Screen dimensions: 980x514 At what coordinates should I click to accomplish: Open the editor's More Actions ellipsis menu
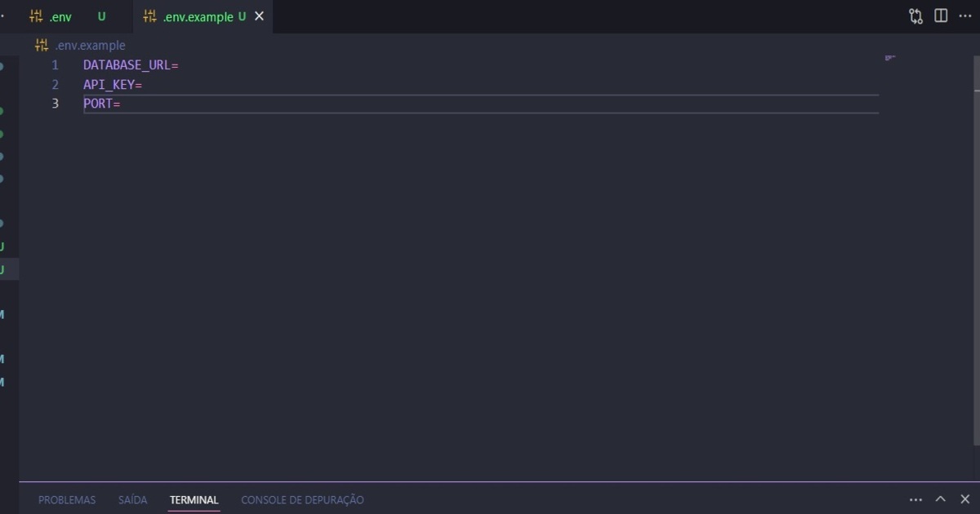click(964, 16)
